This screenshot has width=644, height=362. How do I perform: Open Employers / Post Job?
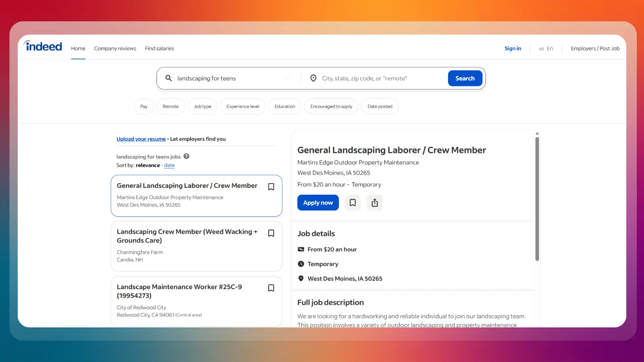pyautogui.click(x=595, y=49)
